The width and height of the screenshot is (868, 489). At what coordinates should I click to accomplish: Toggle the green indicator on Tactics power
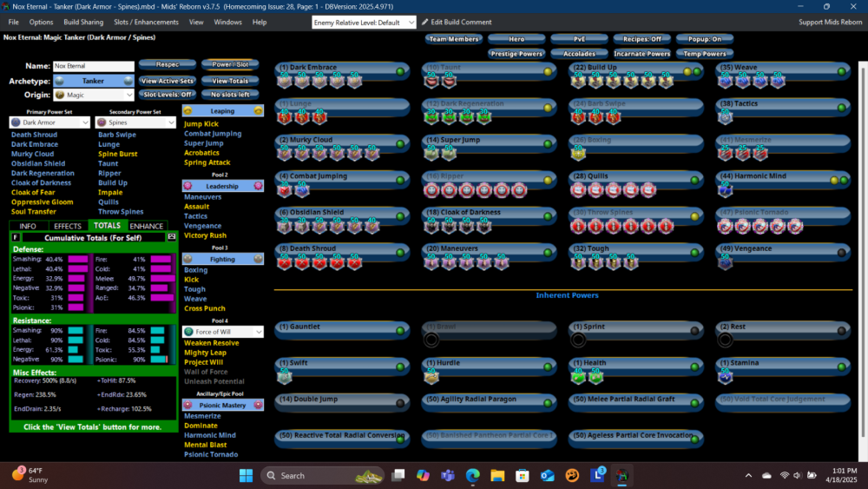[x=841, y=104]
